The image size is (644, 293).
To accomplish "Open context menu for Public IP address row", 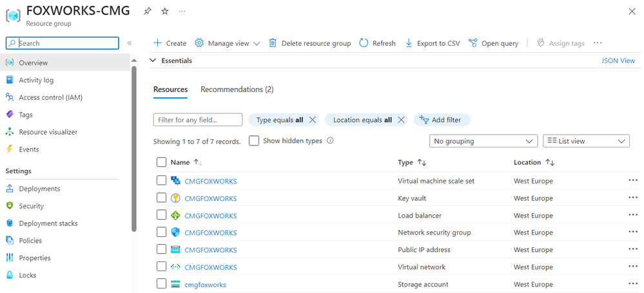I will coord(633,249).
